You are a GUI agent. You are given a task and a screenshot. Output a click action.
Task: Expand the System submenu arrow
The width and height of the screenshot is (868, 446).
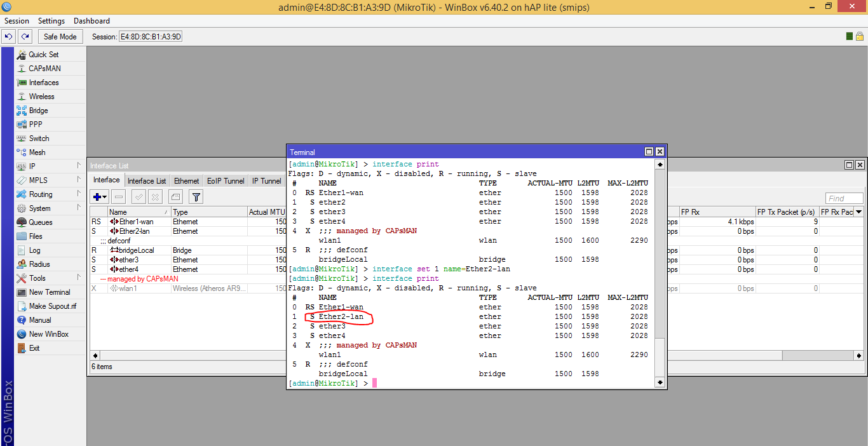click(x=79, y=208)
